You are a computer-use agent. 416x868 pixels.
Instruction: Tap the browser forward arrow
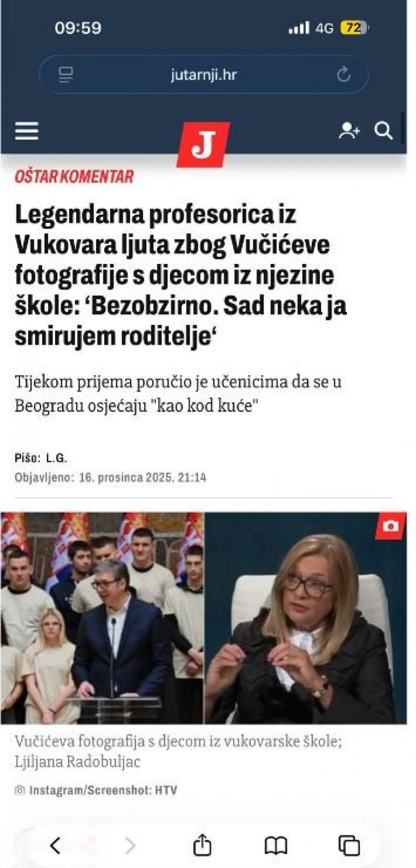(x=130, y=845)
